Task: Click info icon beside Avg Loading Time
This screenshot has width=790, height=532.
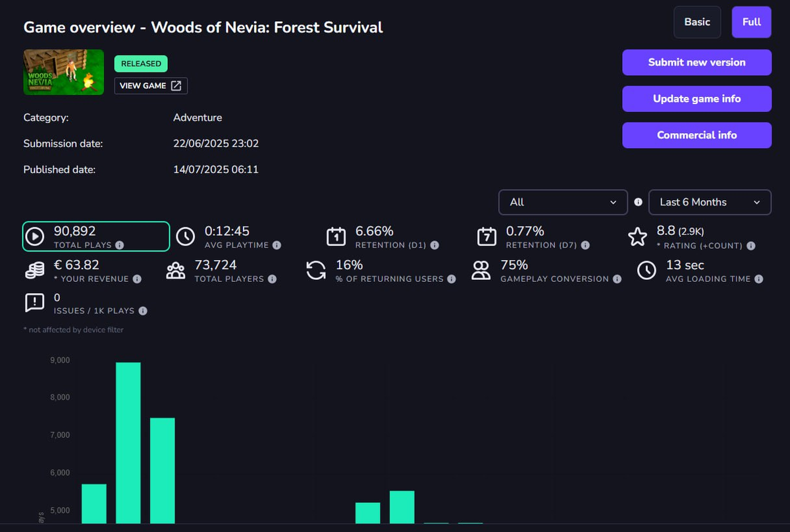Action: (x=758, y=279)
